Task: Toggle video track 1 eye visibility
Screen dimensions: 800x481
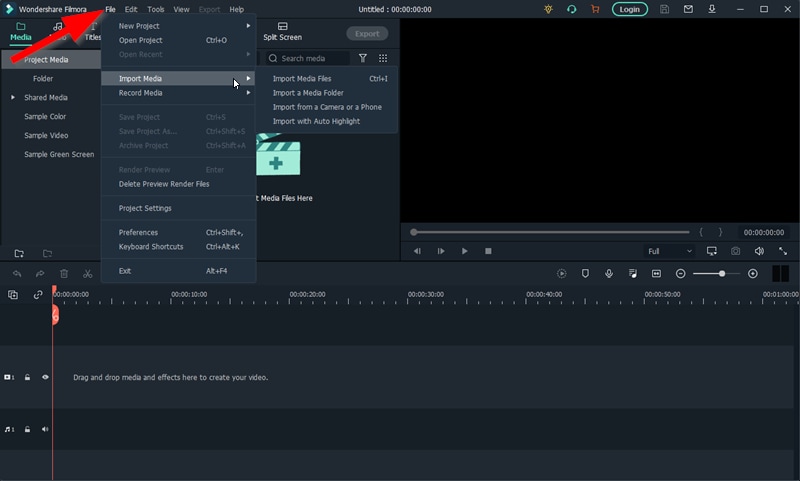Action: (x=45, y=377)
